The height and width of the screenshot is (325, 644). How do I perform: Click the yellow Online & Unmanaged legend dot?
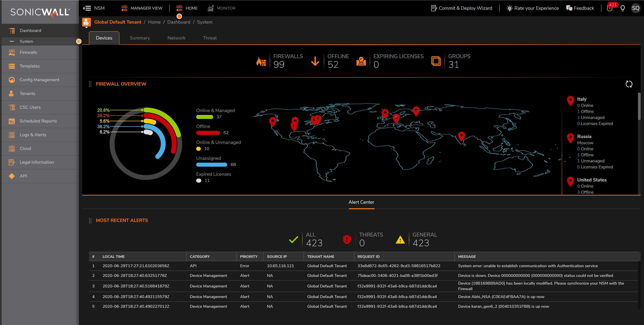(x=199, y=149)
